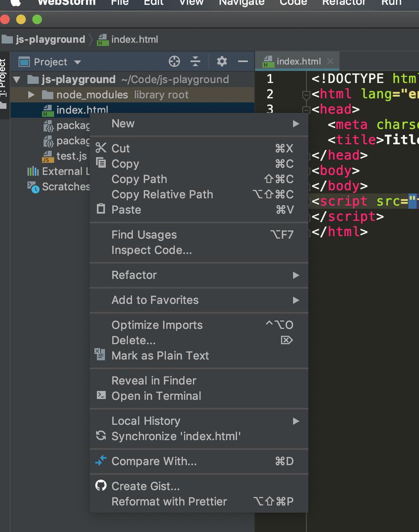Choose Cut from context menu
The height and width of the screenshot is (532, 419).
click(x=199, y=149)
